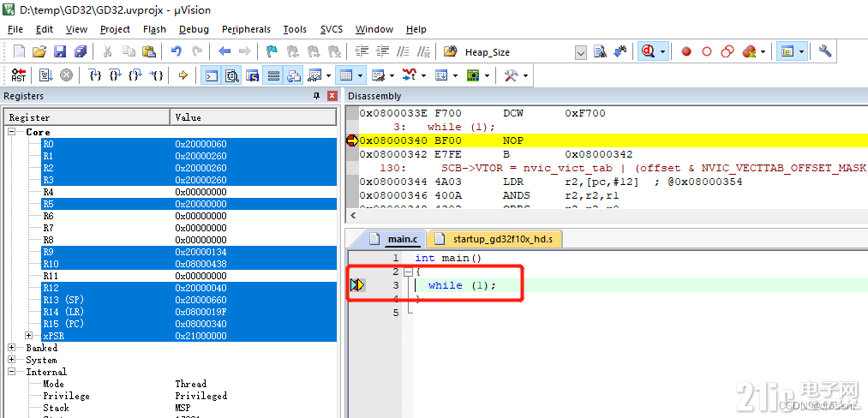Click the 'while (1);' line in main.c
Screen dimensions: 868x418
pos(462,285)
